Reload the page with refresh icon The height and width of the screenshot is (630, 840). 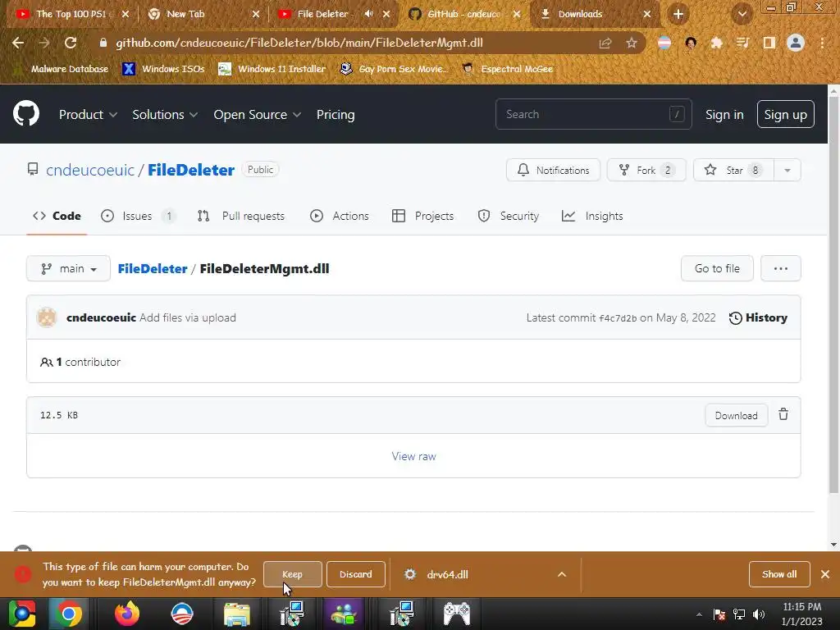[71, 43]
